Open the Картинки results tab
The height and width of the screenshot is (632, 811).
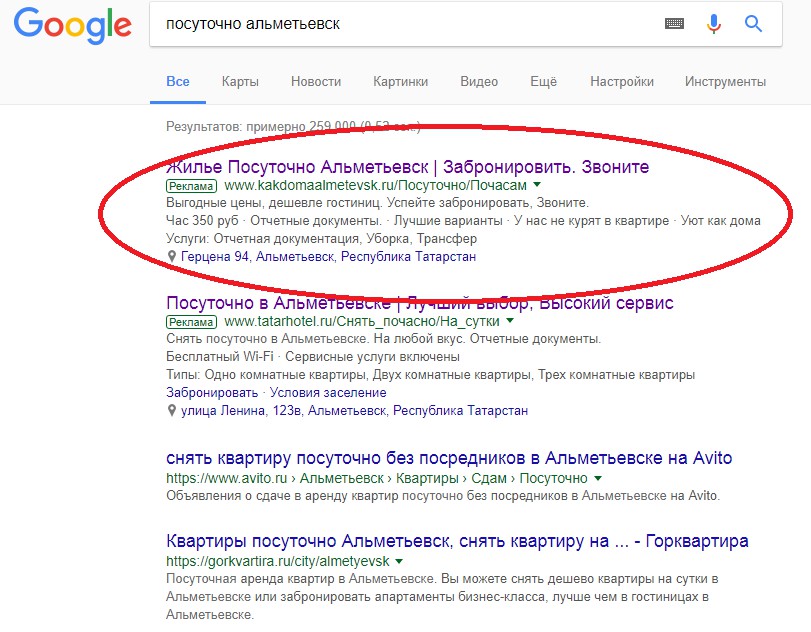click(x=400, y=82)
